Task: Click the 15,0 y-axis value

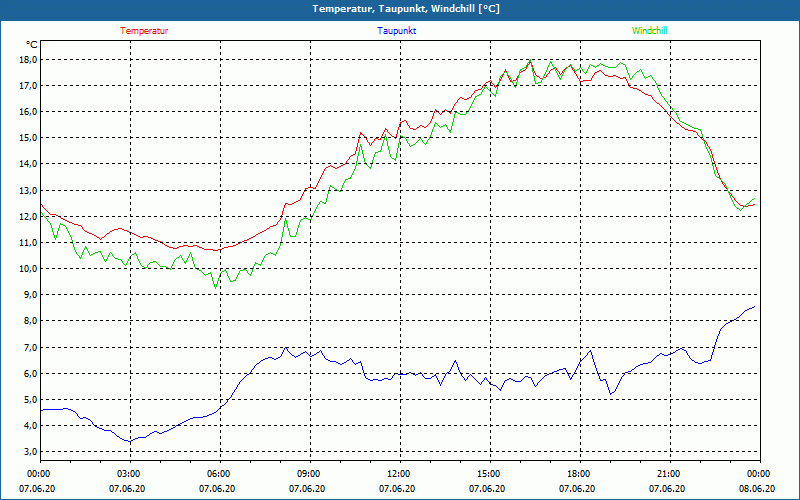Action: coord(29,138)
